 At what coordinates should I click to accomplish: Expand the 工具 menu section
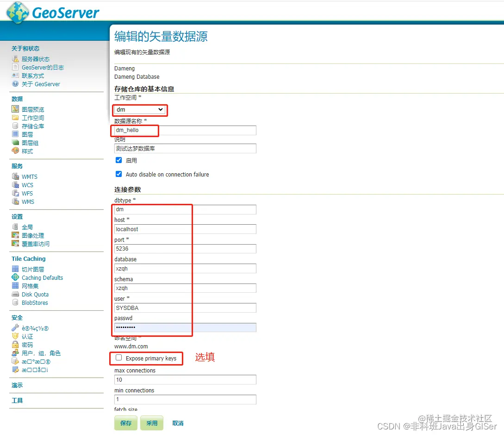point(17,401)
